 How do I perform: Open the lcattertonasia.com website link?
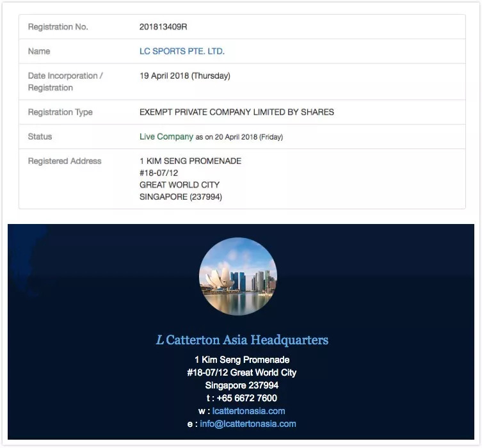click(249, 411)
